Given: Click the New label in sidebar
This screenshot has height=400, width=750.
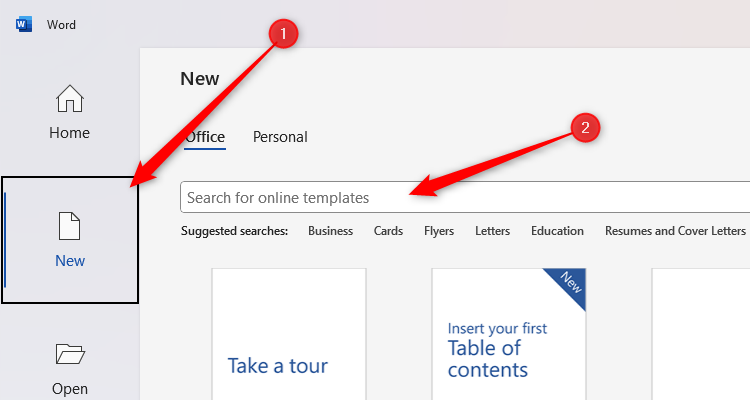Looking at the screenshot, I should click(70, 261).
